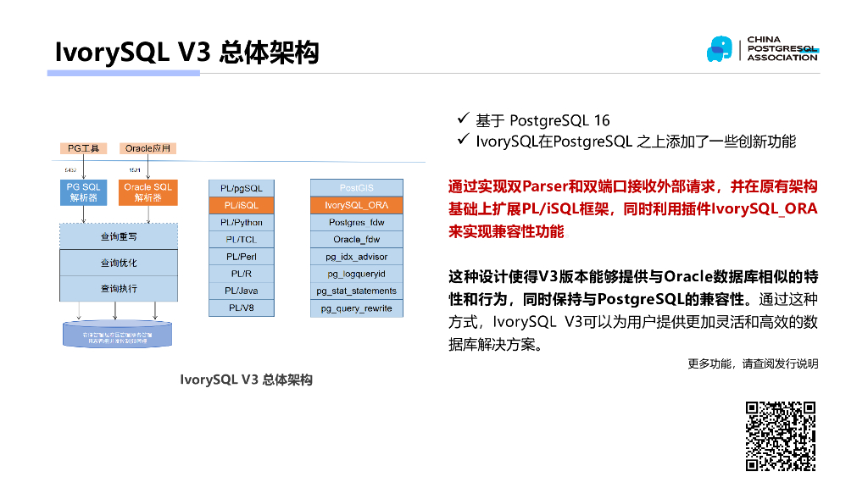Viewport: 868px width, 488px height.
Task: Click the 'CHINA POSTGRESQL ASSOCIATION' text
Action: click(782, 48)
